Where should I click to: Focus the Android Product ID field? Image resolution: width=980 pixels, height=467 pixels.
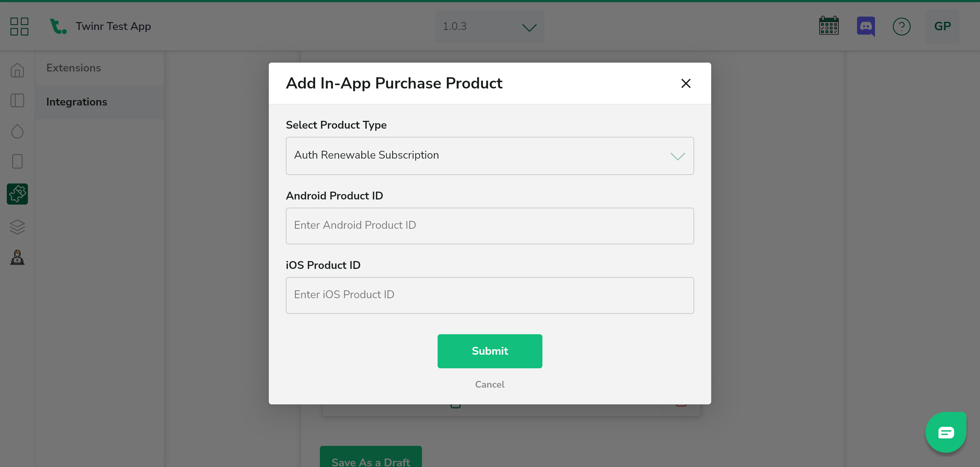click(x=490, y=226)
